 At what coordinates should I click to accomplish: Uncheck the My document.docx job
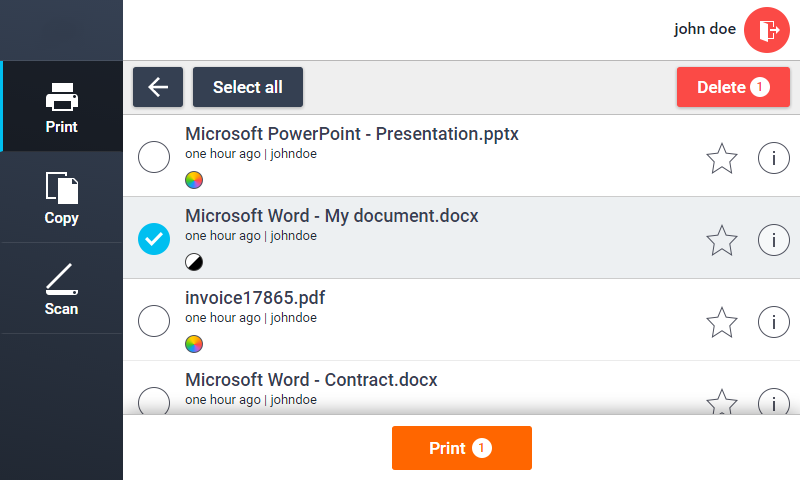(154, 239)
